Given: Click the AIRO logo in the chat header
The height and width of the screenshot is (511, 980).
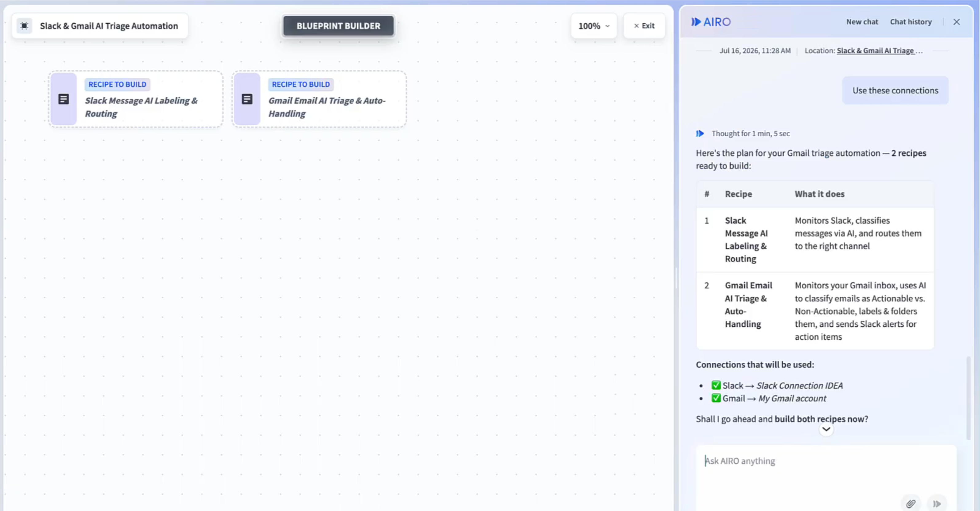Looking at the screenshot, I should (x=711, y=22).
